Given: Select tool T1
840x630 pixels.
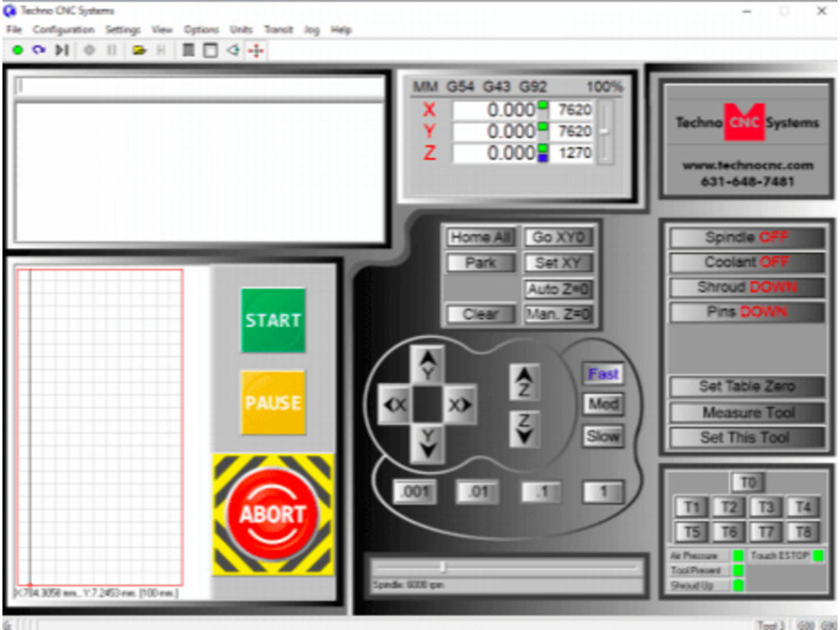Looking at the screenshot, I should click(x=692, y=507).
